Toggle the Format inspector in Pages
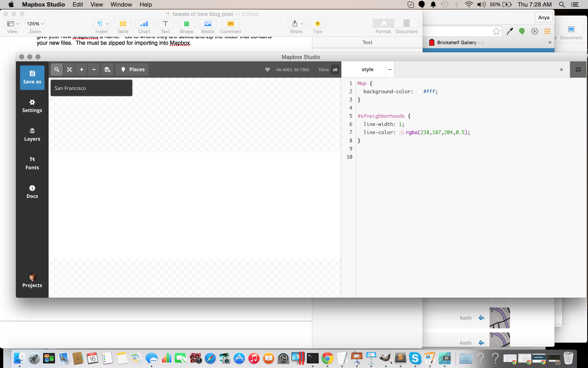The width and height of the screenshot is (588, 368). pyautogui.click(x=383, y=23)
